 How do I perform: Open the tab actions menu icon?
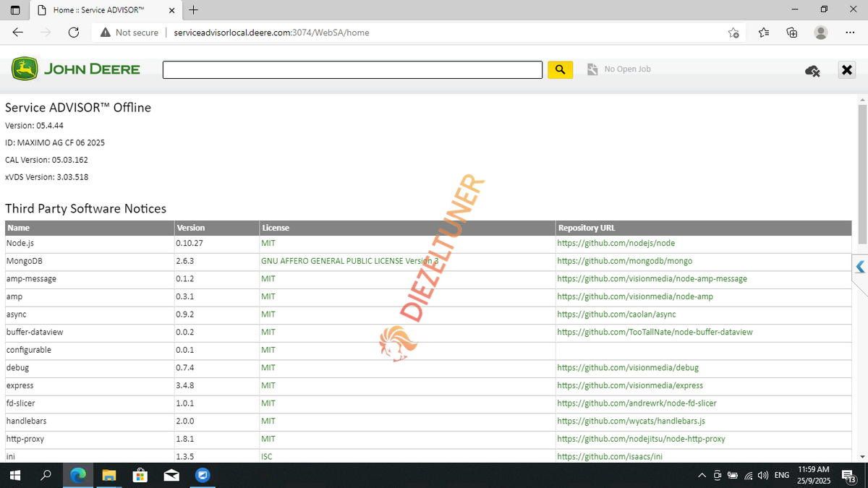click(x=16, y=10)
